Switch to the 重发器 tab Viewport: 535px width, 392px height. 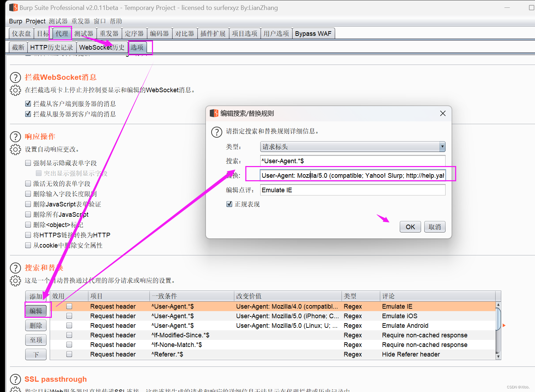tap(109, 33)
